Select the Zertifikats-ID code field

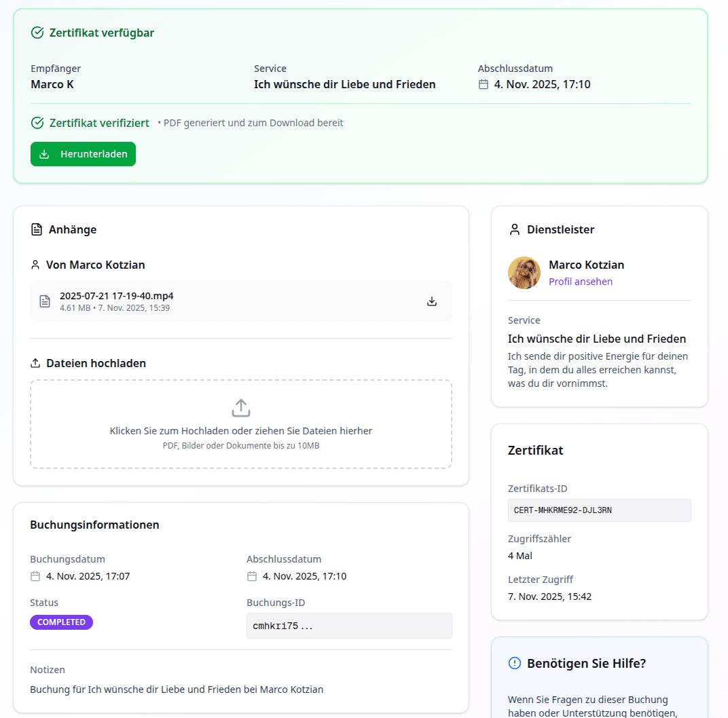tap(599, 510)
